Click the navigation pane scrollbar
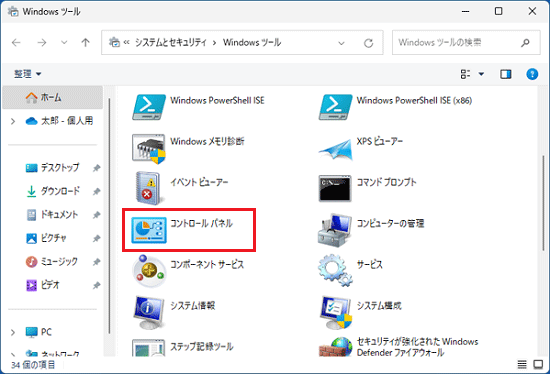550x374 pixels. tap(109, 216)
